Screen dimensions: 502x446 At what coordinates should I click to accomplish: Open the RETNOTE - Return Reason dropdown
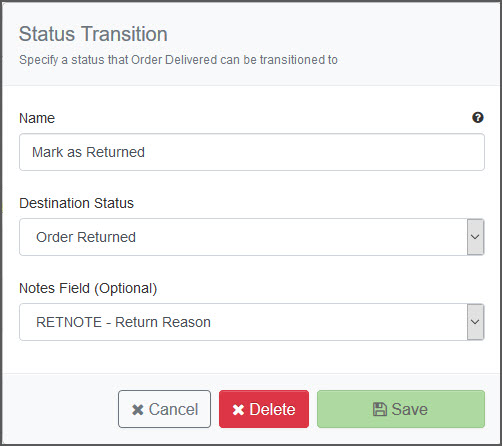(252, 322)
